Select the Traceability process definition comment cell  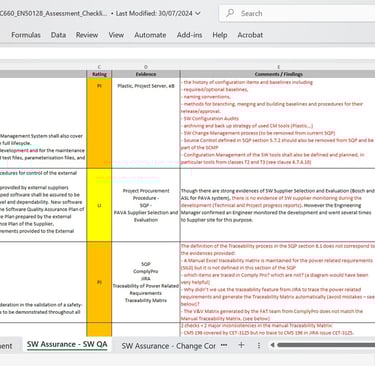278,282
